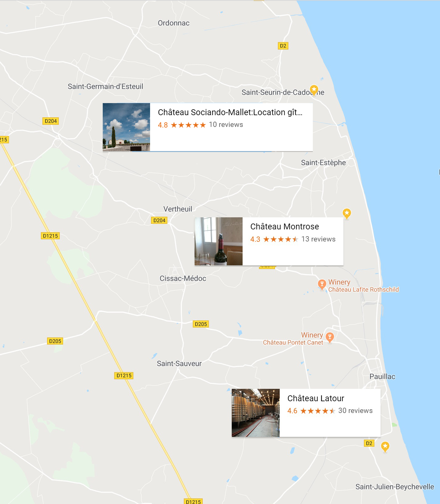
Task: Click the D1215 road badge near Saint-Sauveur
Action: point(124,376)
